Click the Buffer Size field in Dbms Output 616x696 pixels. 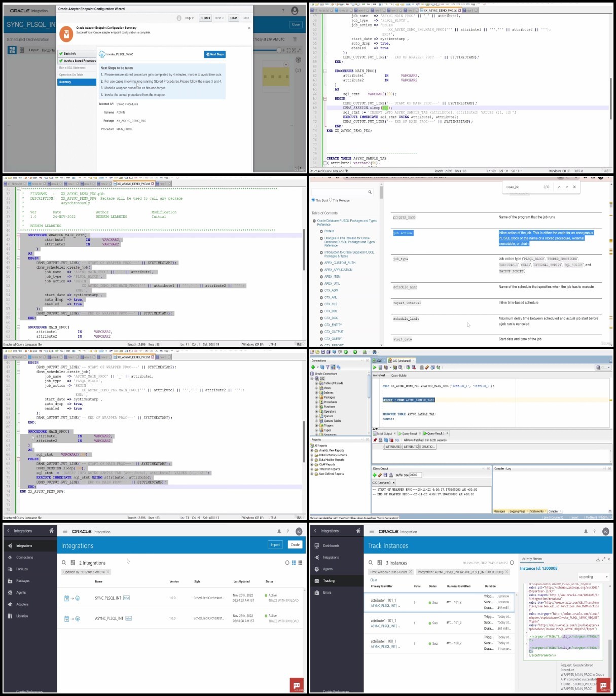point(415,475)
